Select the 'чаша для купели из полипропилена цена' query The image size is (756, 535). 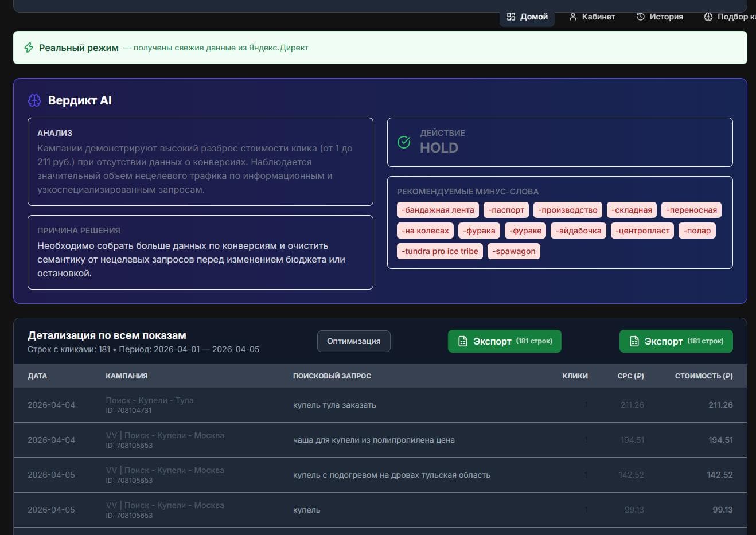pyautogui.click(x=373, y=440)
